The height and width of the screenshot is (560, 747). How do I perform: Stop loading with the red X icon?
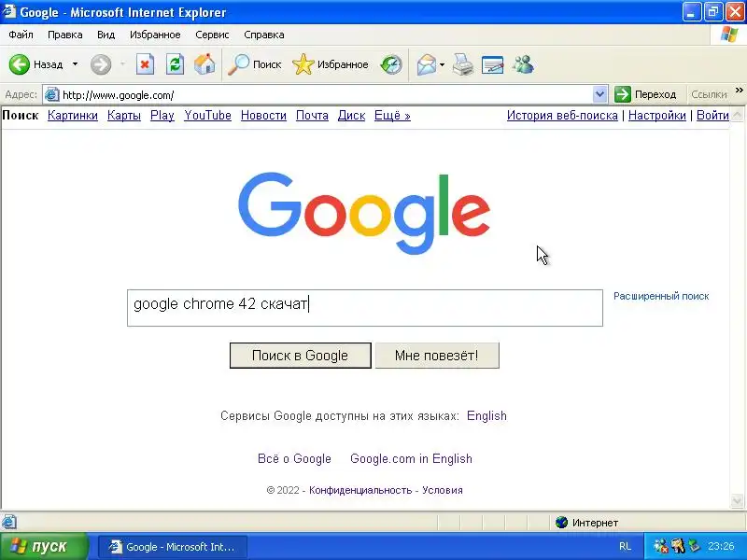point(145,64)
